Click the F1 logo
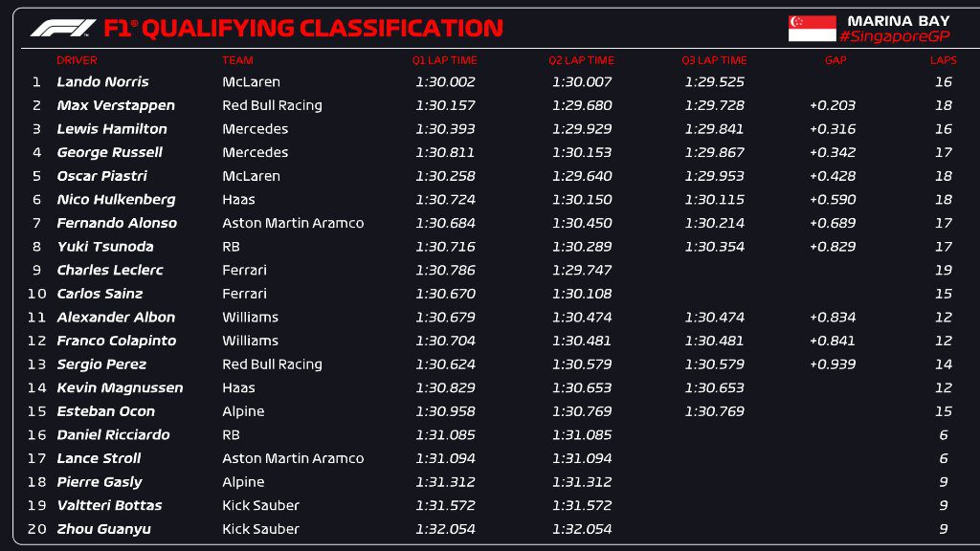 pyautogui.click(x=62, y=29)
